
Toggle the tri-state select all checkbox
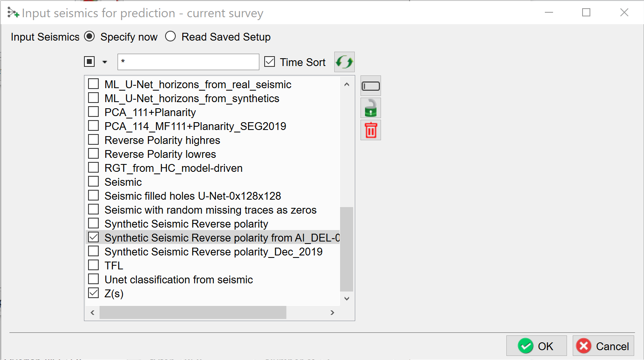[x=89, y=62]
